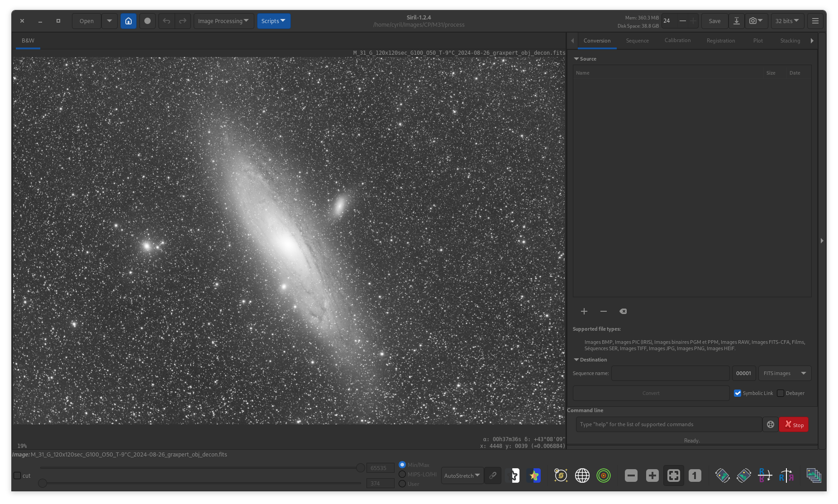The width and height of the screenshot is (838, 504).
Task: Enable the Debayer checkbox
Action: tap(781, 393)
